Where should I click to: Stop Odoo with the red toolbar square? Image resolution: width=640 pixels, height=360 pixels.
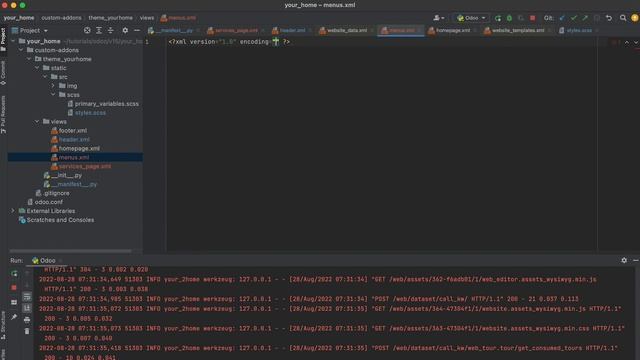[532, 18]
